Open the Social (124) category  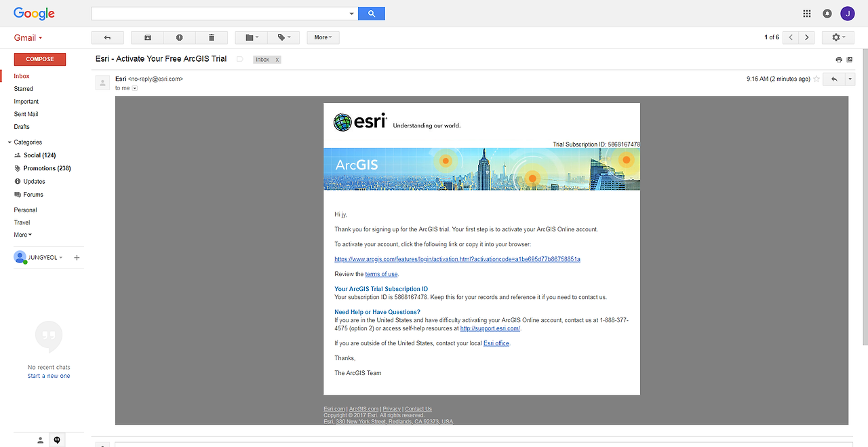[40, 155]
